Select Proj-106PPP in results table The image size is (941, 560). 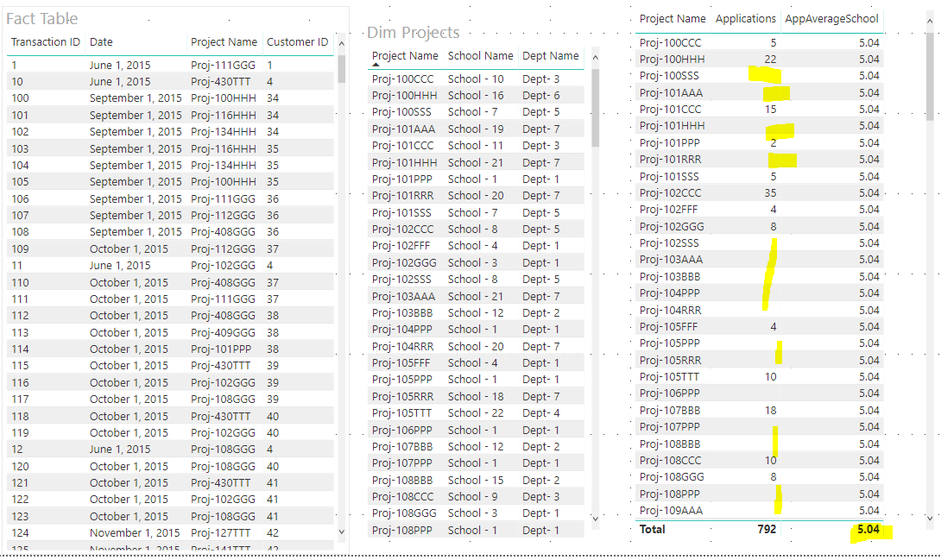click(x=670, y=393)
